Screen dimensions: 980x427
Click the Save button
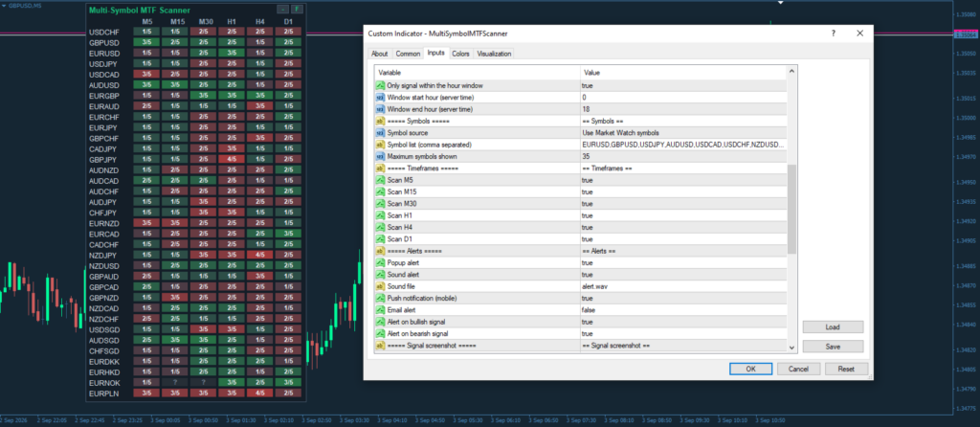click(833, 347)
